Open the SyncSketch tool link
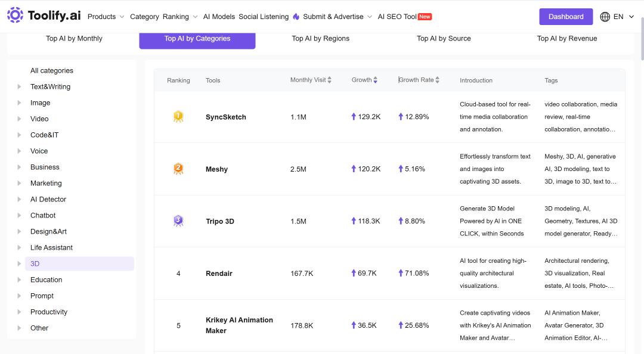The image size is (644, 354). pos(226,117)
